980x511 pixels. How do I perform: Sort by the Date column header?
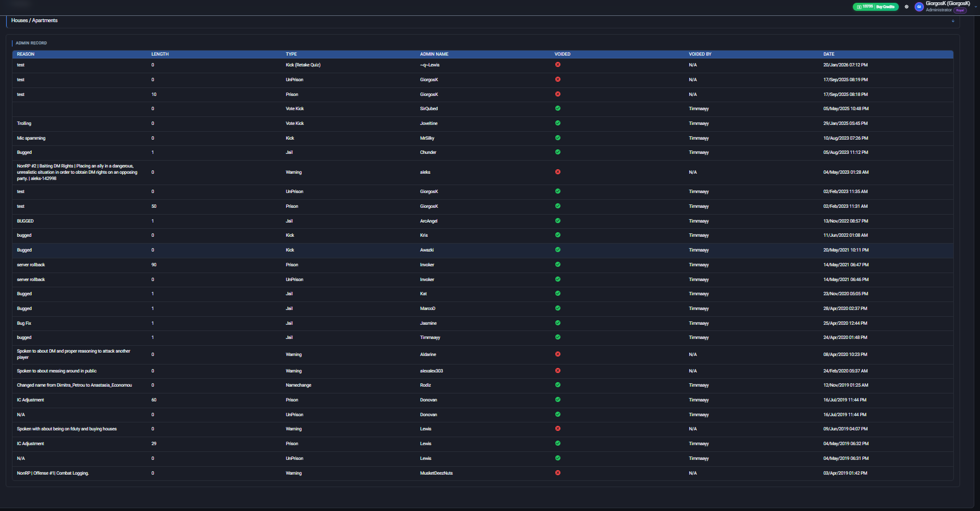point(829,54)
